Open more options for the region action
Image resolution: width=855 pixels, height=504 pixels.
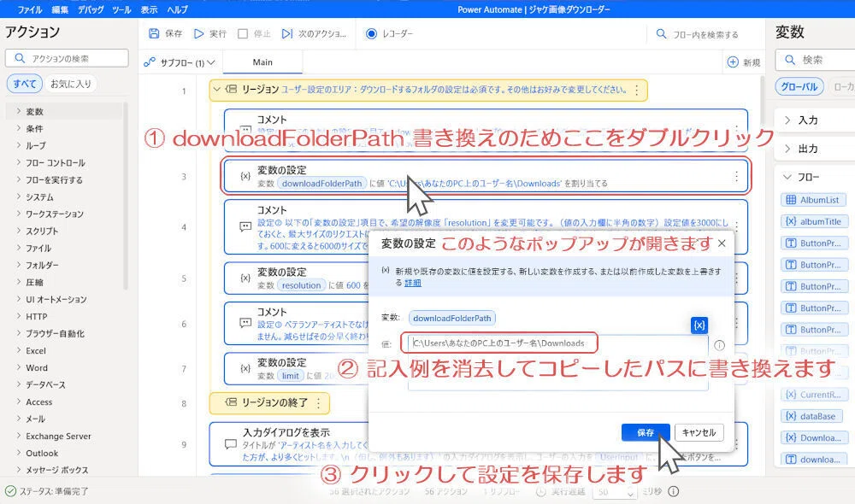coord(637,91)
